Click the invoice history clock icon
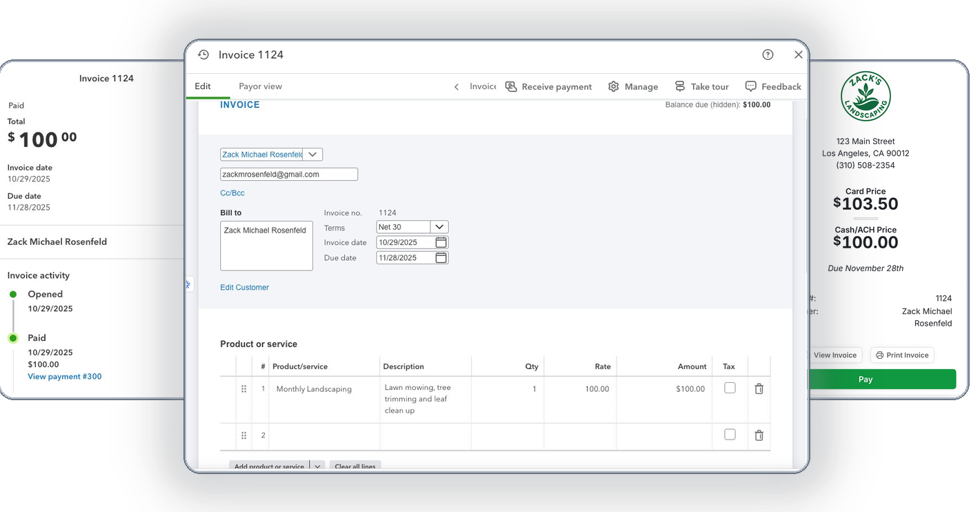Viewport: 980px width, 512px height. (x=203, y=55)
